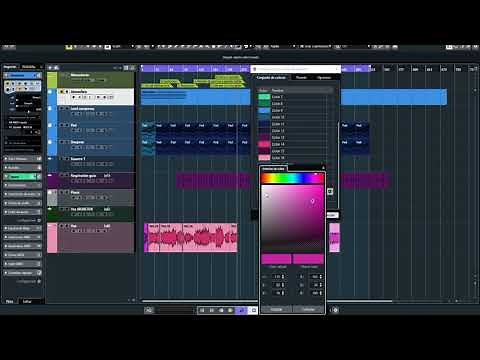Screen dimensions: 480x360
Task: Click the horizontal scrollbar below the arrangement
Action: (267, 301)
